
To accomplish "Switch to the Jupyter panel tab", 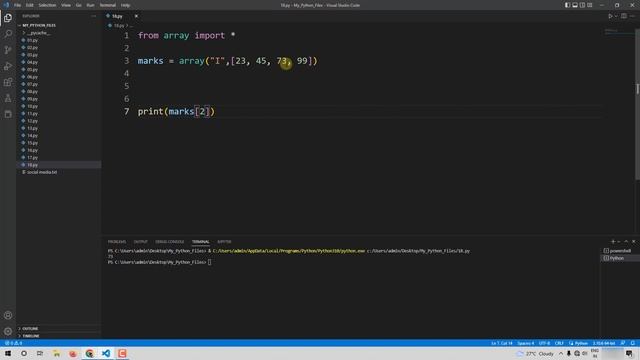I will [x=224, y=242].
